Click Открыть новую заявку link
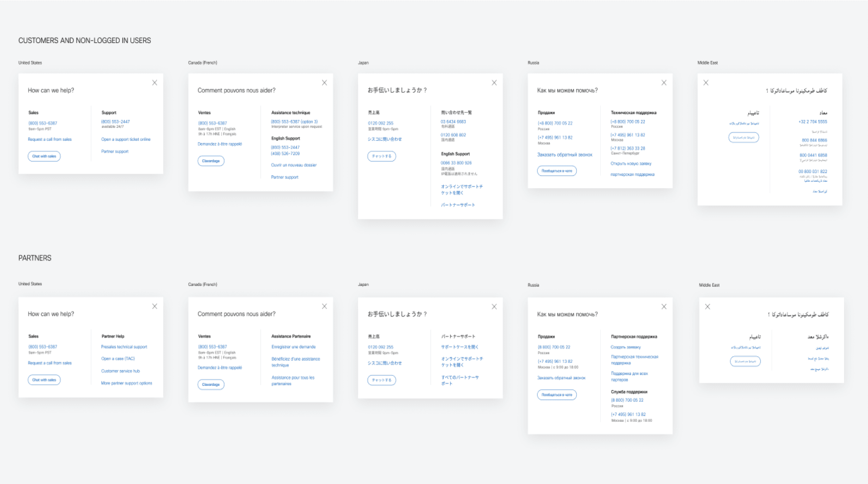Screen dimensions: 868x484 pos(631,164)
